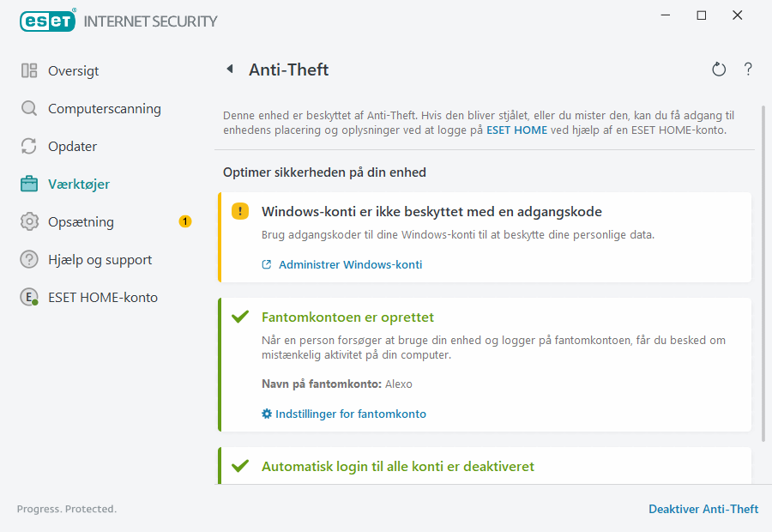Click the yellow warning icon on Windows-konti card
772x532 pixels.
pos(240,211)
